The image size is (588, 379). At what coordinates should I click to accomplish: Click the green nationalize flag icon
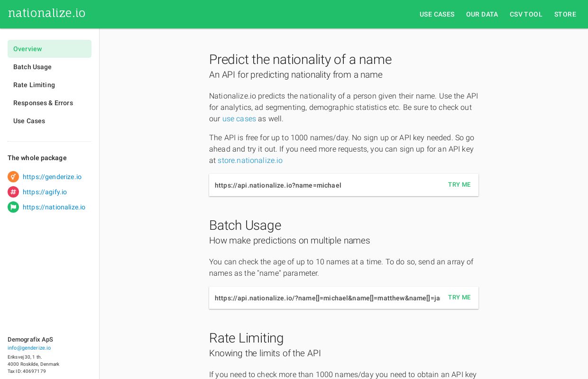click(13, 207)
